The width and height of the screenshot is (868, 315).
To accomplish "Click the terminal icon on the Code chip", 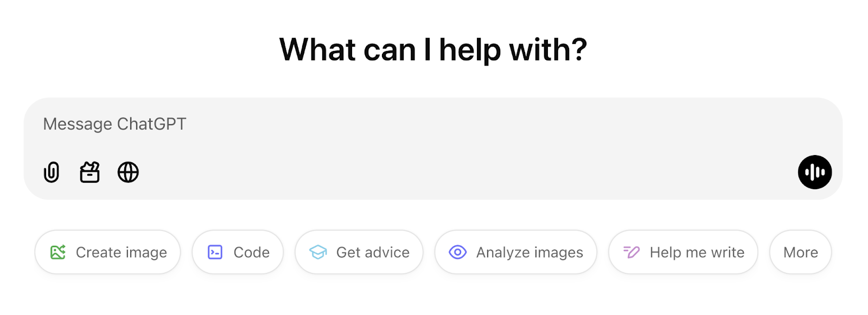I will (x=215, y=252).
